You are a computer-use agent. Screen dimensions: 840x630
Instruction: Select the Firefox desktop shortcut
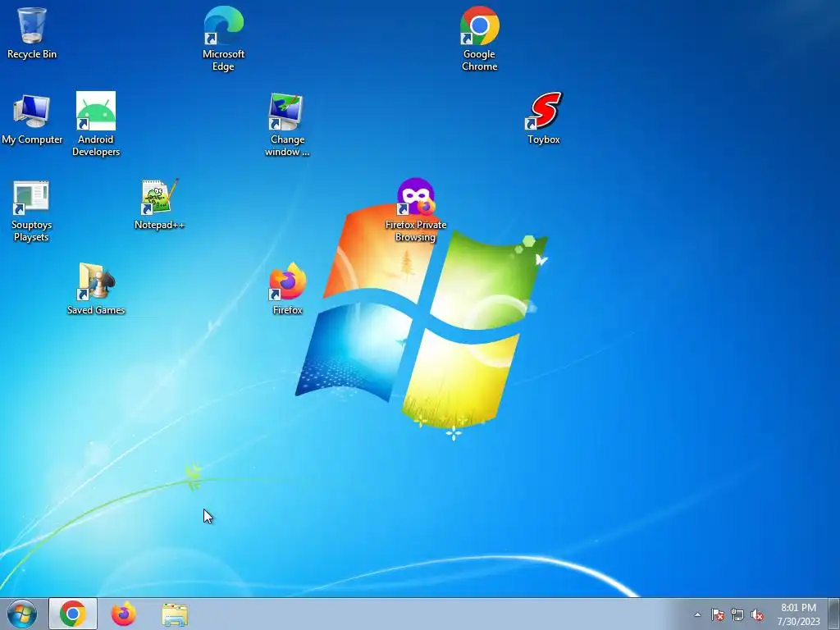(288, 288)
